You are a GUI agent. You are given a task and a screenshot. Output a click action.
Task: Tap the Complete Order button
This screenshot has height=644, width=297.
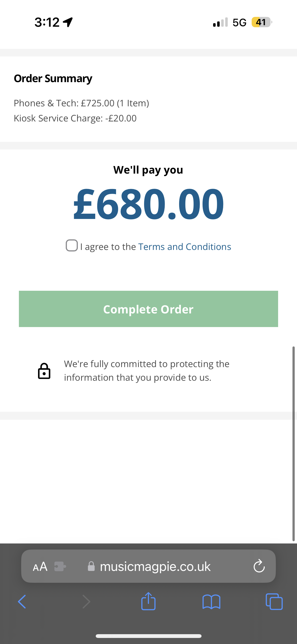coord(148,309)
